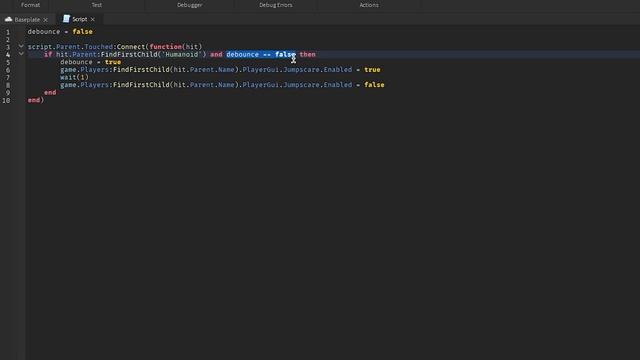Click 'debounce = false' on line 1

click(60, 31)
